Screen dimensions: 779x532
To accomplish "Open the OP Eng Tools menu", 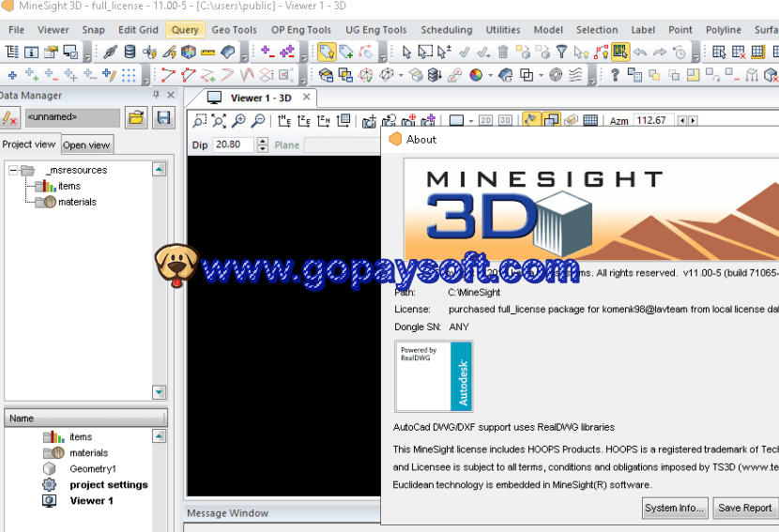I will coord(301,30).
